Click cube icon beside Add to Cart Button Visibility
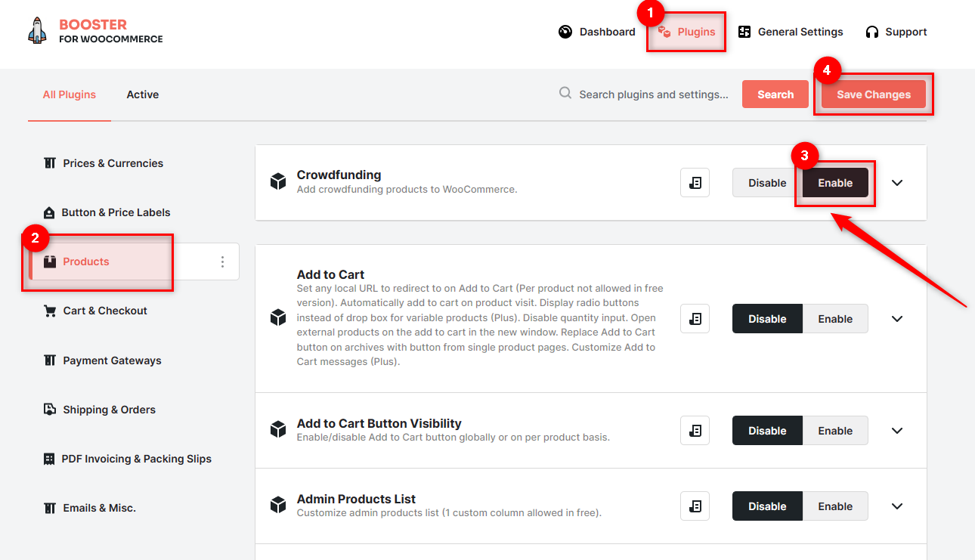 tap(278, 429)
